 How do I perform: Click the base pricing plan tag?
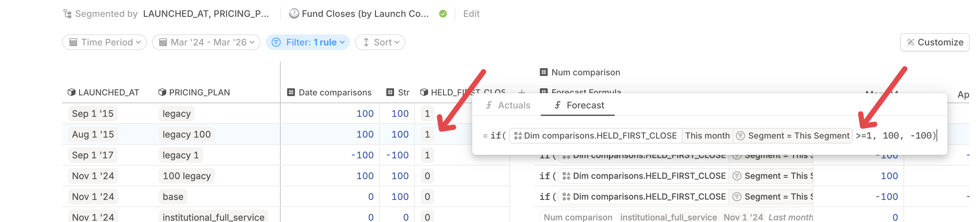tap(173, 197)
